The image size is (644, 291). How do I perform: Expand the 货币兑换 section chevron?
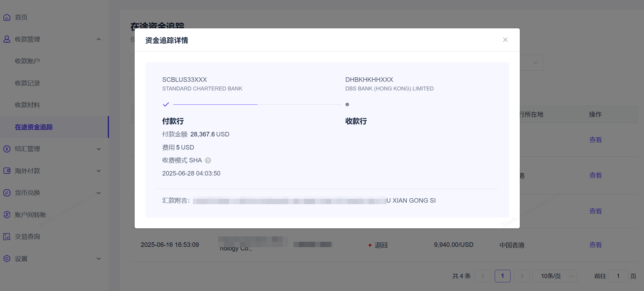(99, 193)
